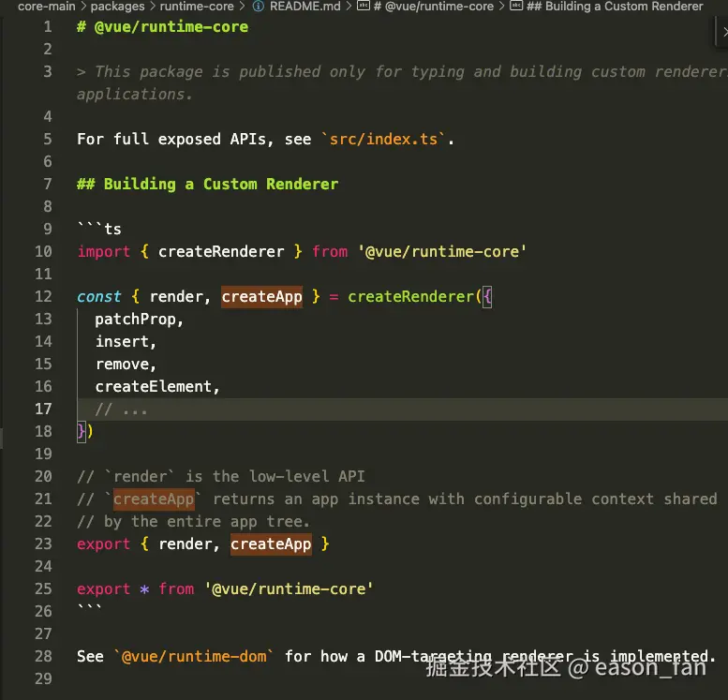The image size is (728, 700).
Task: Click the closing }) on line 18
Action: (x=85, y=431)
